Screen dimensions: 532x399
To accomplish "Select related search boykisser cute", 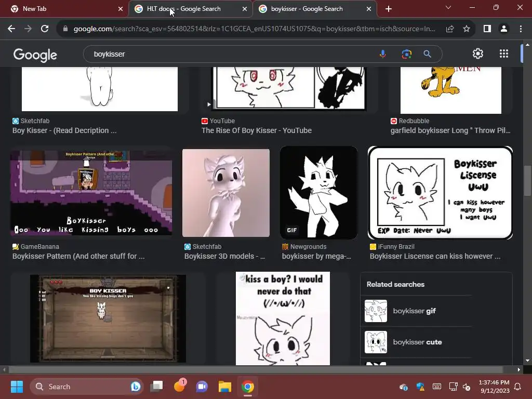I will tap(418, 342).
